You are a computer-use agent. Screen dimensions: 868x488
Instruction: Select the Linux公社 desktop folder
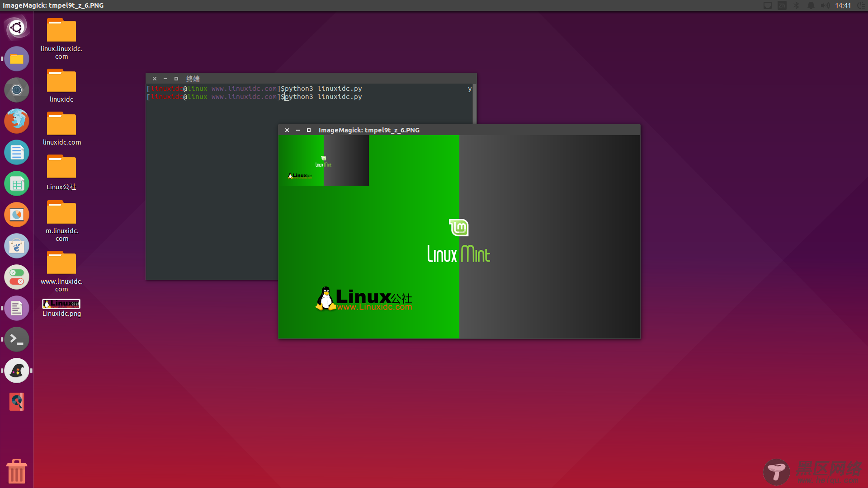coord(61,173)
